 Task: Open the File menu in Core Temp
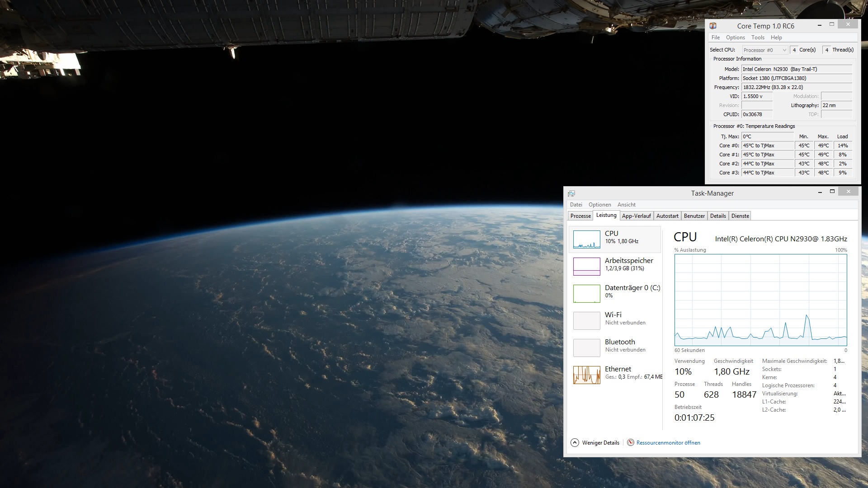coord(715,38)
